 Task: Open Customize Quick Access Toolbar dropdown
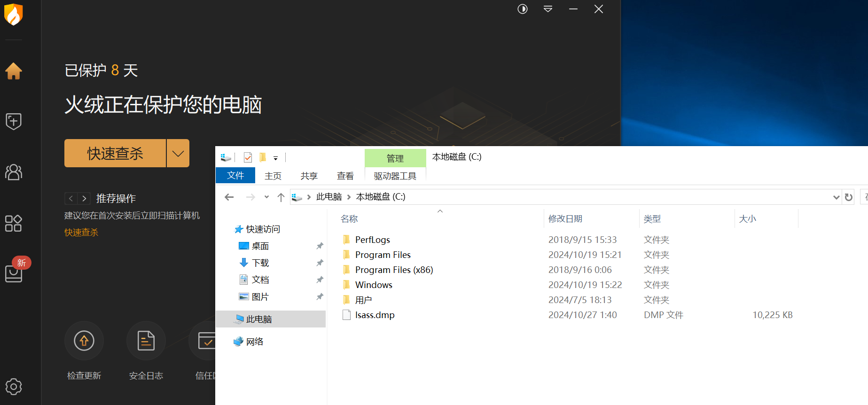(276, 158)
